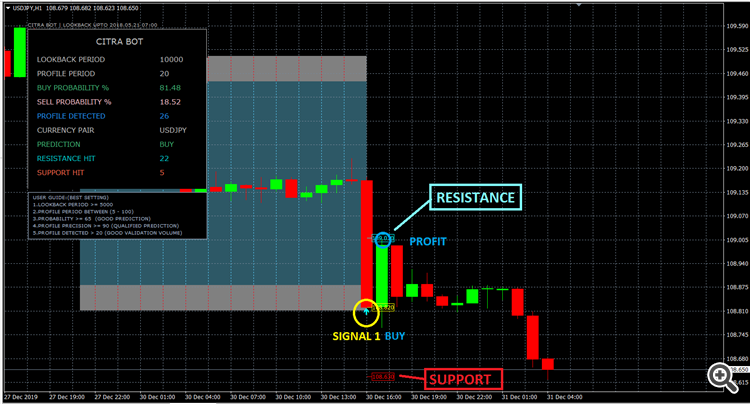Click the USDJPY currency pair value
Screen dimensions: 750x404
[173, 130]
